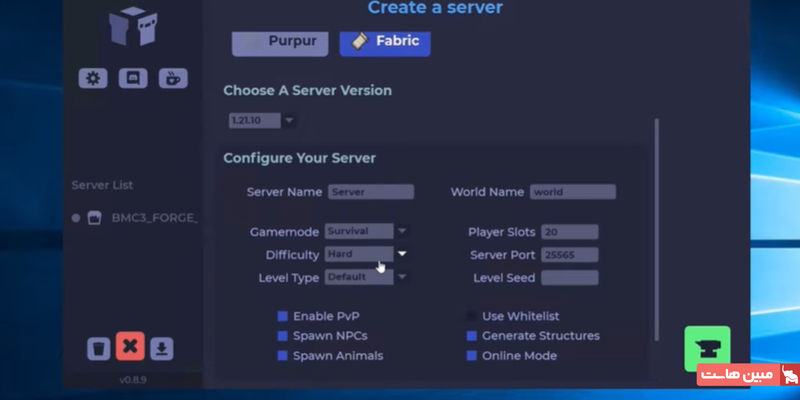Expand the server version arrow
The image size is (800, 400).
coord(289,121)
